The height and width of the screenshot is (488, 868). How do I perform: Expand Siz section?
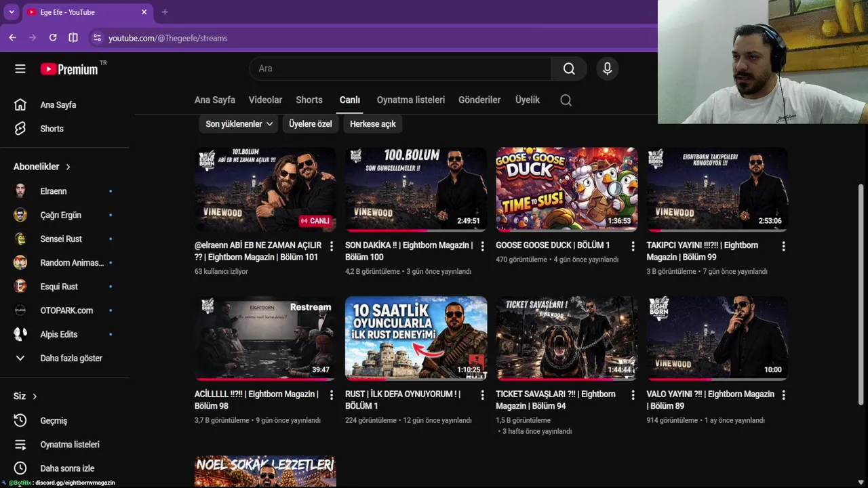click(25, 396)
